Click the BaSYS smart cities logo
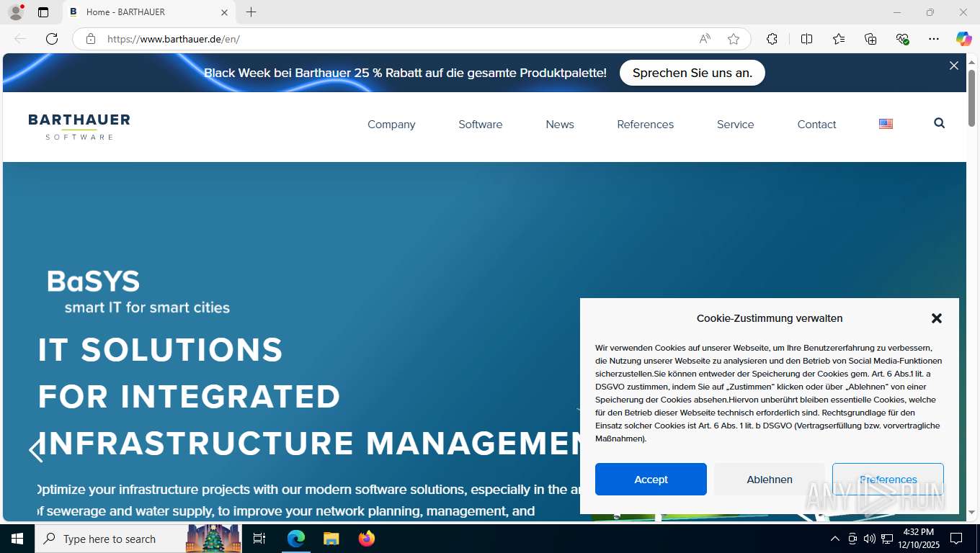Viewport: 980px width, 553px height. 138,292
